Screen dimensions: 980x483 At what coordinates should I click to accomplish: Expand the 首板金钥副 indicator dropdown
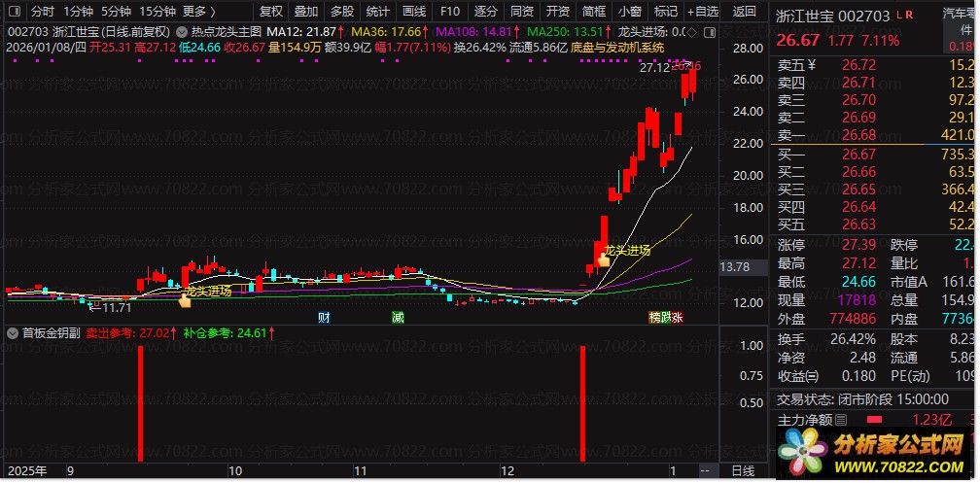(x=13, y=333)
